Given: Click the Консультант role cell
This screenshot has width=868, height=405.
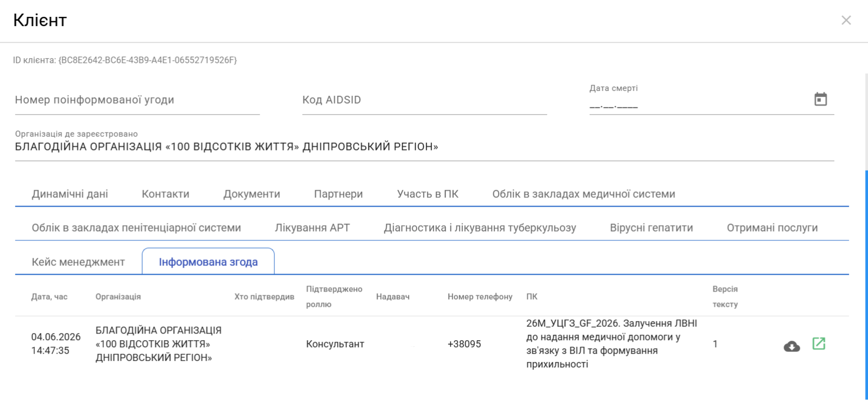Looking at the screenshot, I should click(335, 344).
